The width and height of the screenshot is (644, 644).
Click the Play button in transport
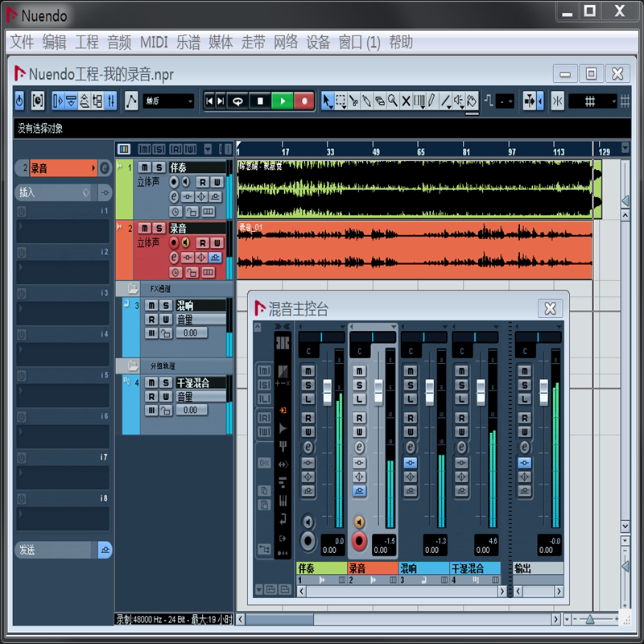(283, 101)
